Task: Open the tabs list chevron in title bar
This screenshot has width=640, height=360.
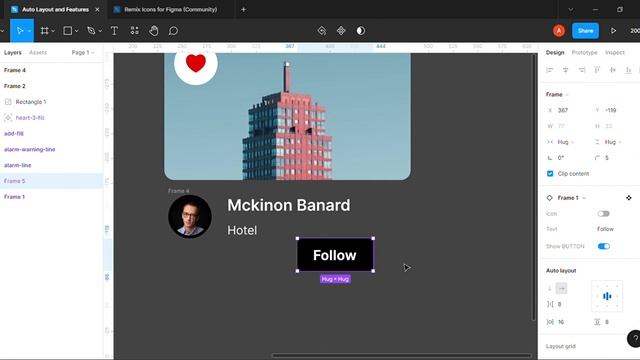Action: [x=571, y=9]
